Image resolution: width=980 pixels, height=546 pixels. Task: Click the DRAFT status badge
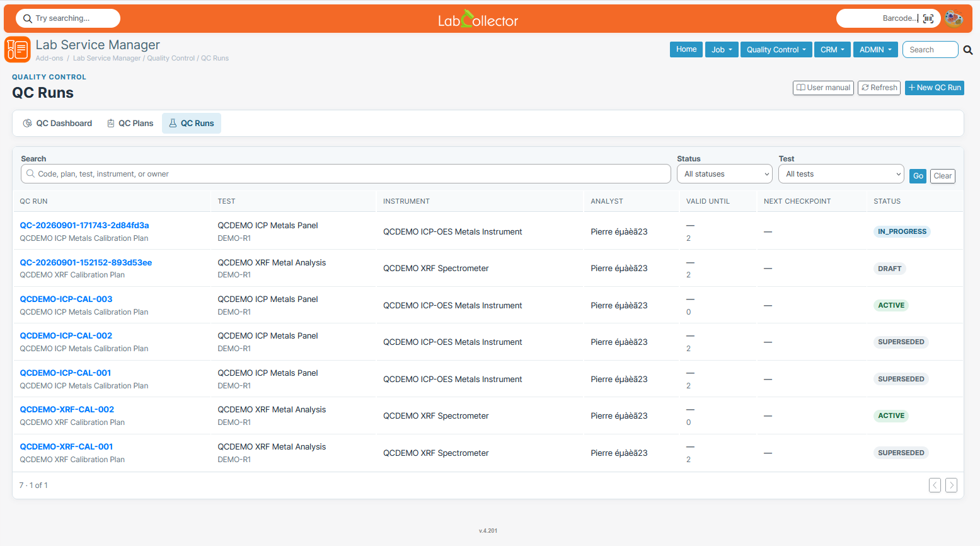click(889, 269)
